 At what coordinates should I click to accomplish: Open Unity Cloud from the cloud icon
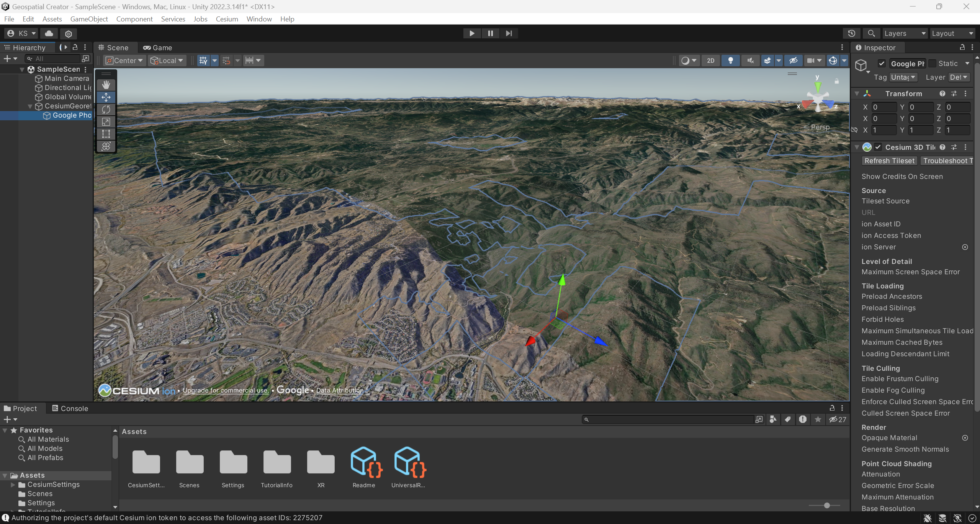tap(49, 33)
